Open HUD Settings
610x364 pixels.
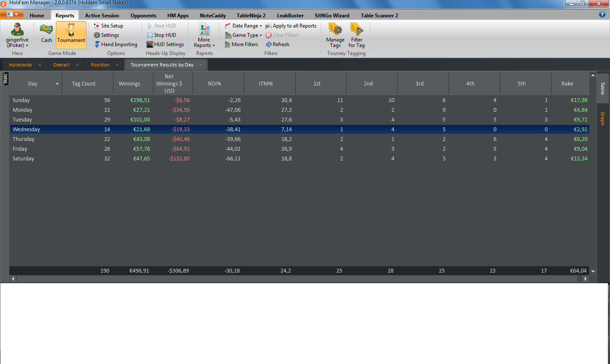[x=165, y=44]
